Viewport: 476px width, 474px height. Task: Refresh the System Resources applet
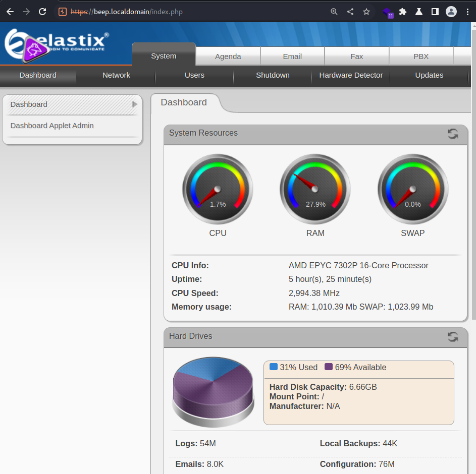click(453, 134)
